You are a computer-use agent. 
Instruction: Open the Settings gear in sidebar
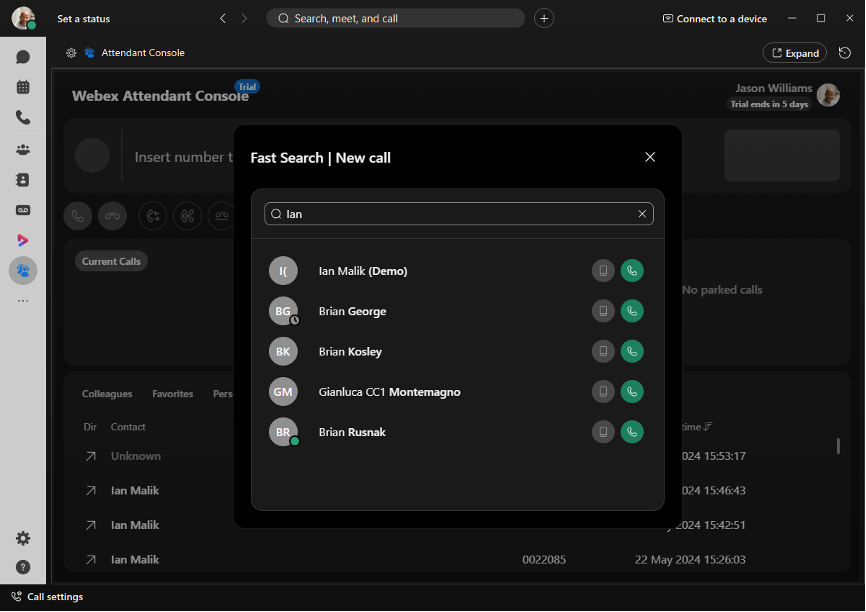pos(23,538)
